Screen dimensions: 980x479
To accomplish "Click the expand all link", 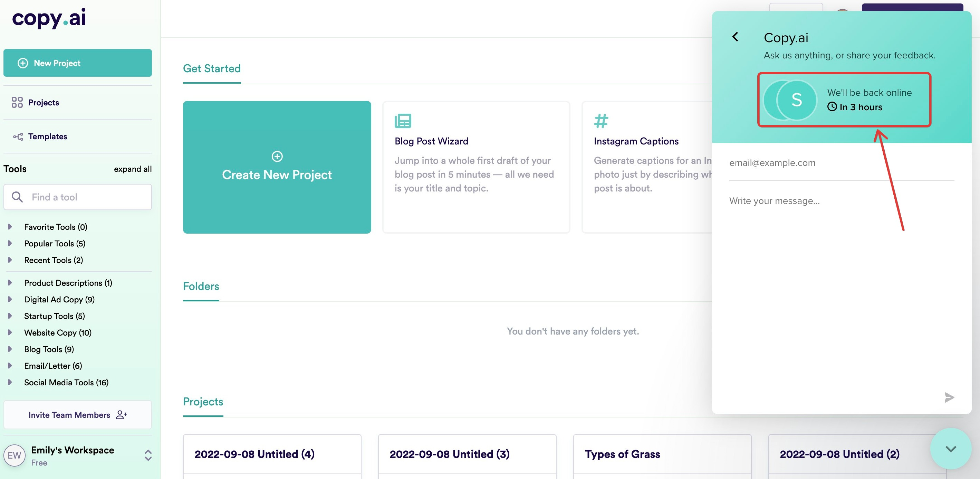I will click(x=132, y=169).
